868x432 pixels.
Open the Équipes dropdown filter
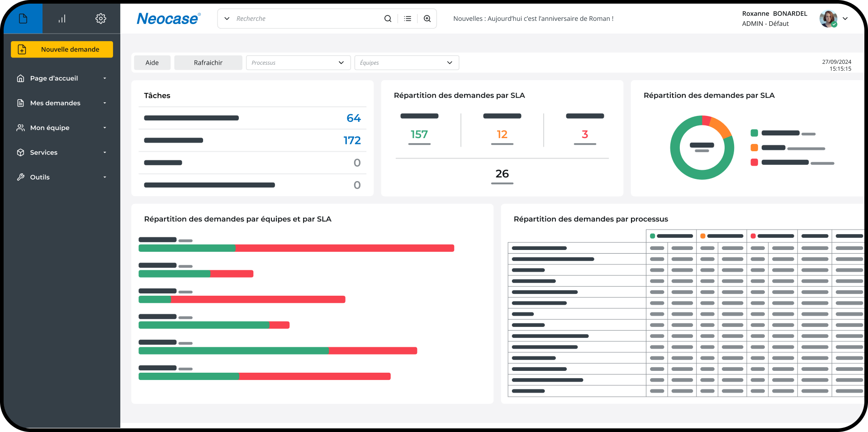coord(406,62)
